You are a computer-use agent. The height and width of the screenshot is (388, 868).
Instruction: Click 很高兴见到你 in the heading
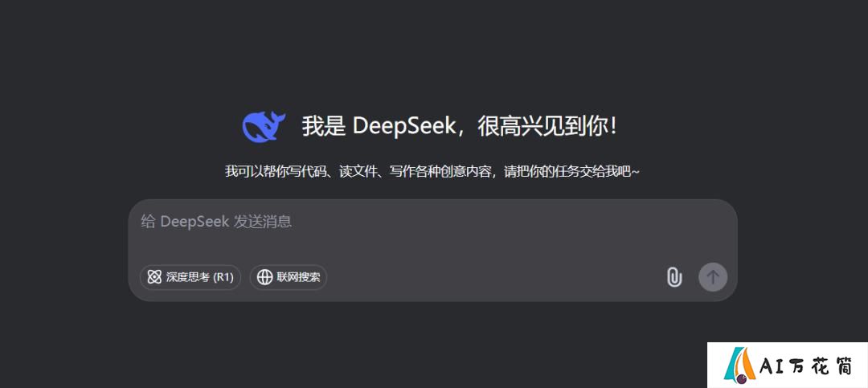tap(542, 127)
